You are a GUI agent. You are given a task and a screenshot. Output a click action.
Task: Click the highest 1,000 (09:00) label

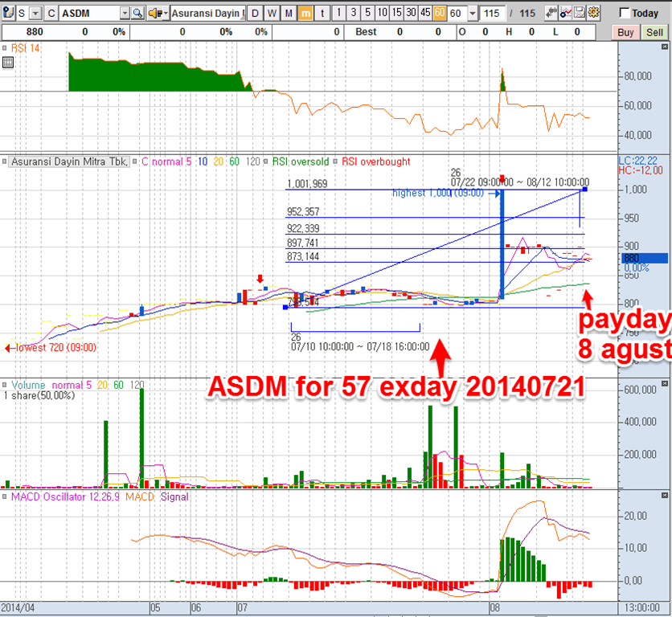[x=438, y=193]
